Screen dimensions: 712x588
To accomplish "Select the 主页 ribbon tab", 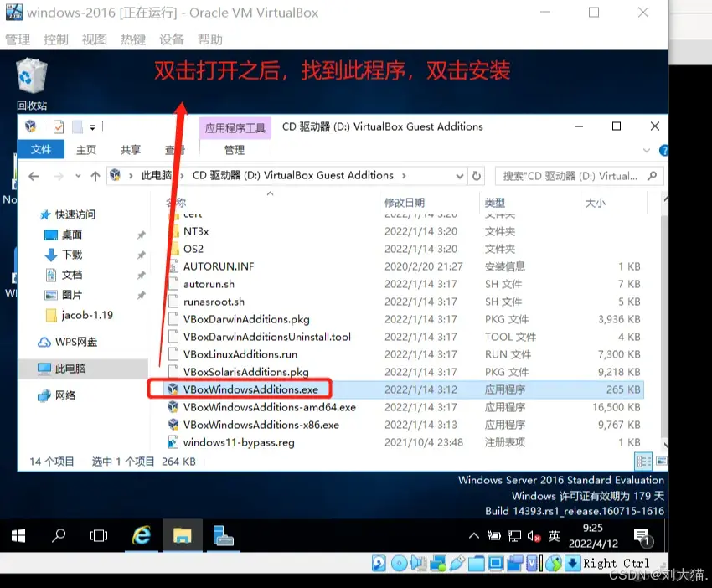I will [x=86, y=150].
